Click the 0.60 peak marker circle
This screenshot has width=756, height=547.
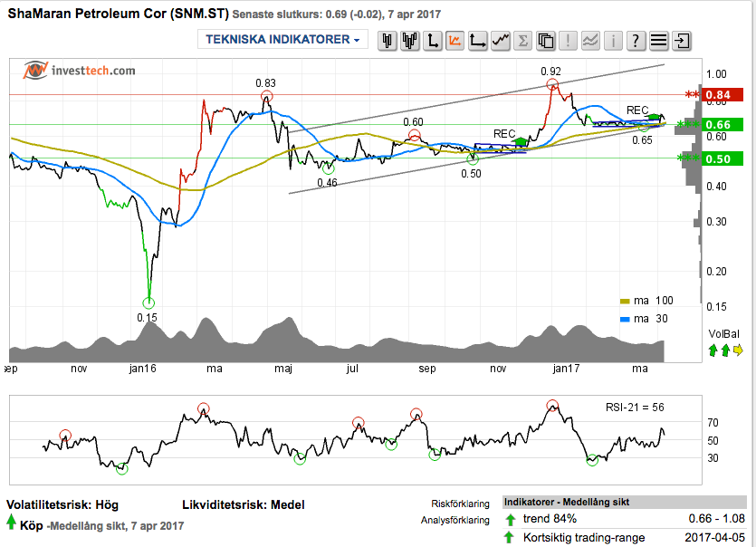pyautogui.click(x=414, y=135)
